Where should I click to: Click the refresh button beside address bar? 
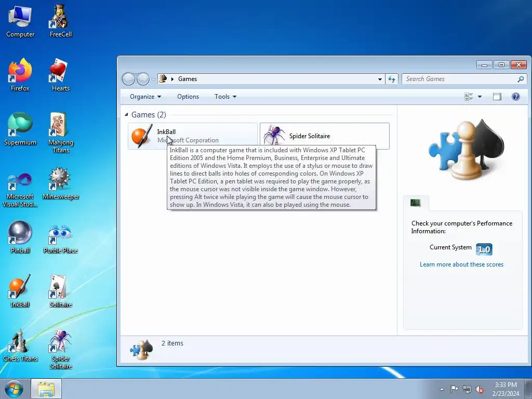pos(392,79)
